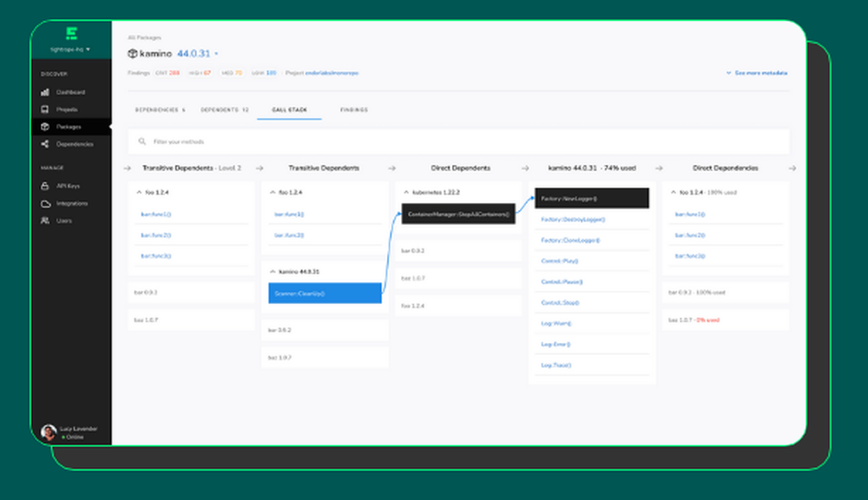
Task: Click the green Endor Labs logo
Action: click(x=71, y=33)
